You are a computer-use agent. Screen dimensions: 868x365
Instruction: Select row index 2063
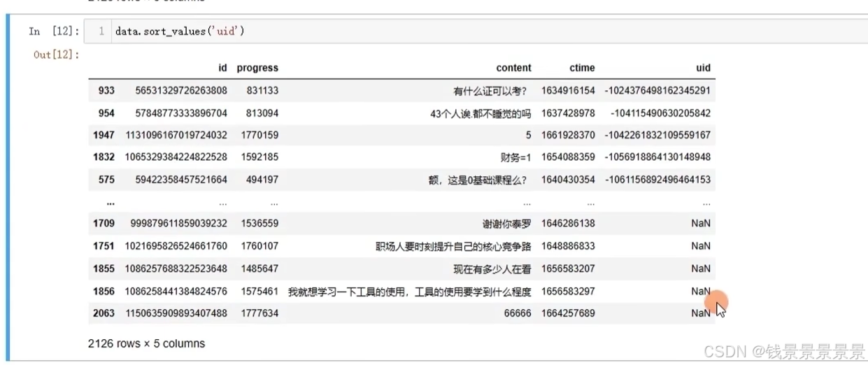(x=104, y=313)
